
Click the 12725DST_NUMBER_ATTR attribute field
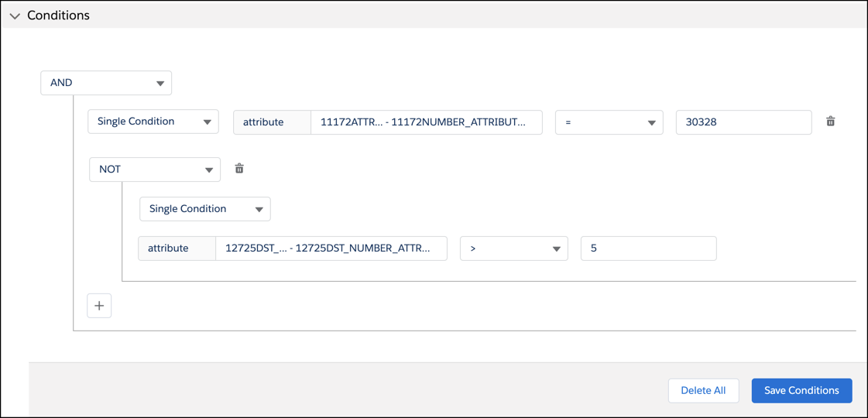(331, 248)
